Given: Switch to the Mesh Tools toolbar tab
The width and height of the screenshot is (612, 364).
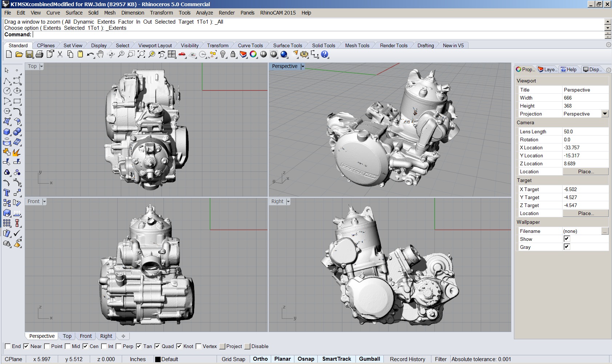Looking at the screenshot, I should point(357,45).
